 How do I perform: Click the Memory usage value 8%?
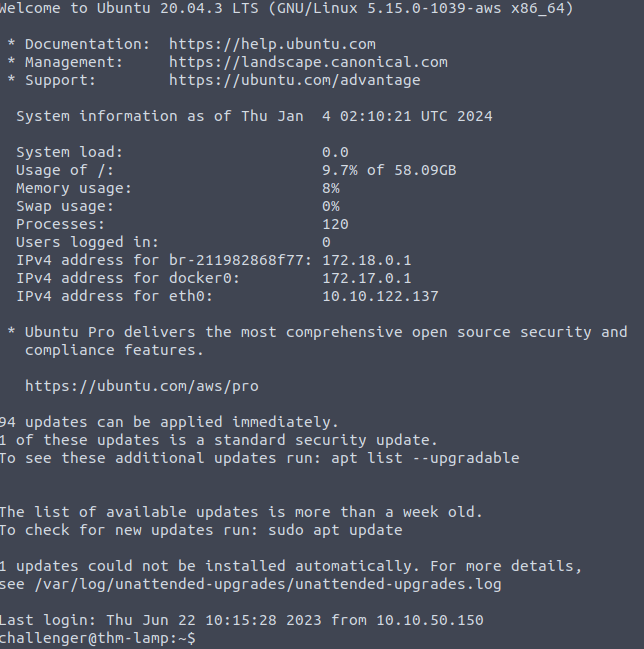pyautogui.click(x=331, y=188)
